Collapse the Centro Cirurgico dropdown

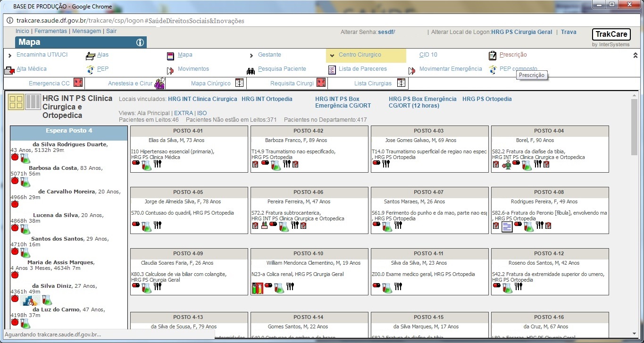[x=332, y=55]
